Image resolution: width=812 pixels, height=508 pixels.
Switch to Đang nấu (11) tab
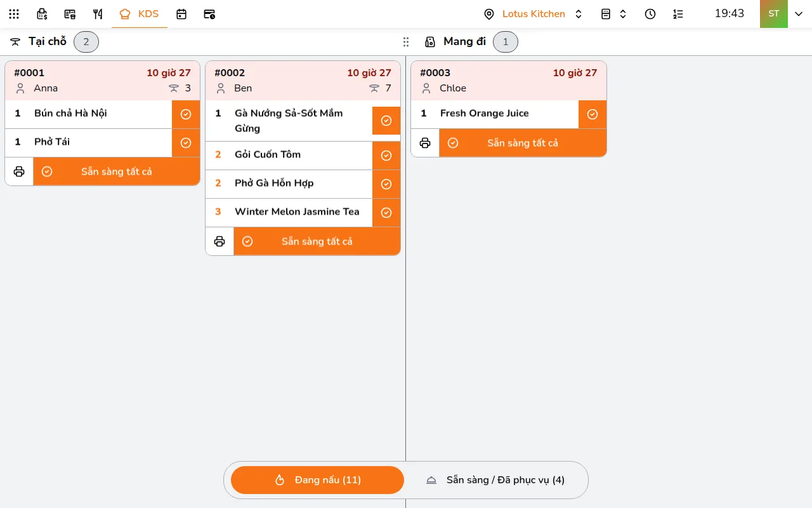tap(317, 480)
